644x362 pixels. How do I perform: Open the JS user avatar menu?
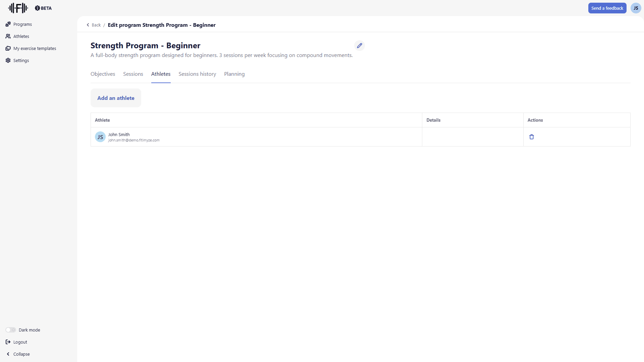click(636, 8)
